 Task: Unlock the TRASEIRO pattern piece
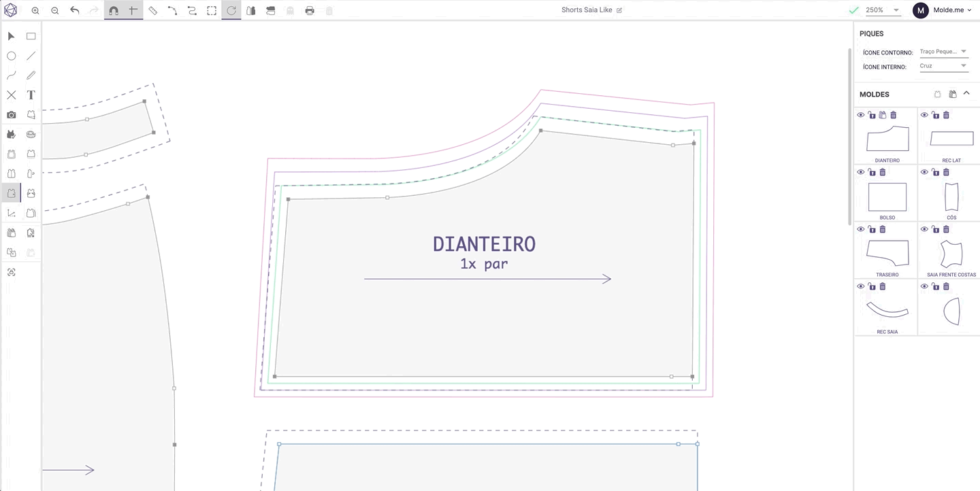872,229
